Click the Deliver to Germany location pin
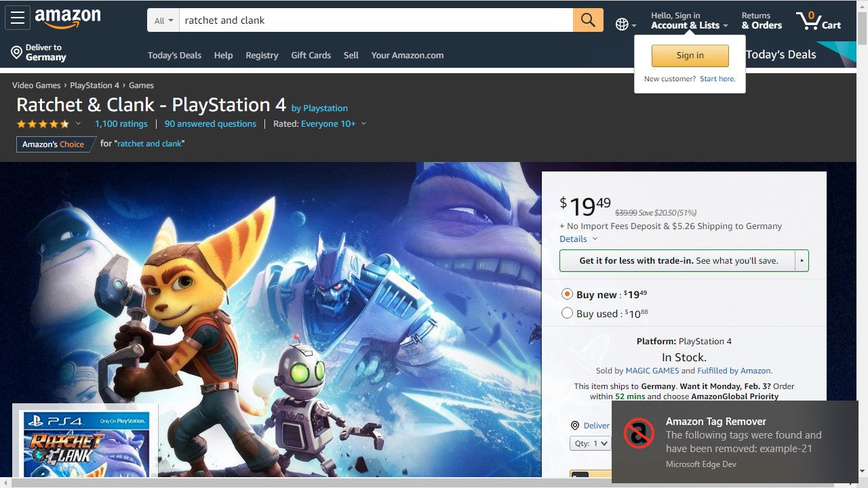This screenshot has height=488, width=868. point(17,52)
